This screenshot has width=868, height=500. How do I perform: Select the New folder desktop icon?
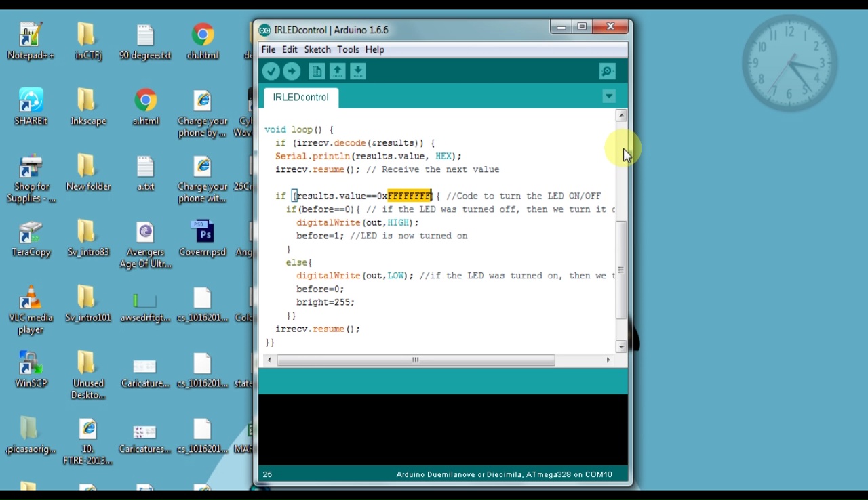coord(88,173)
